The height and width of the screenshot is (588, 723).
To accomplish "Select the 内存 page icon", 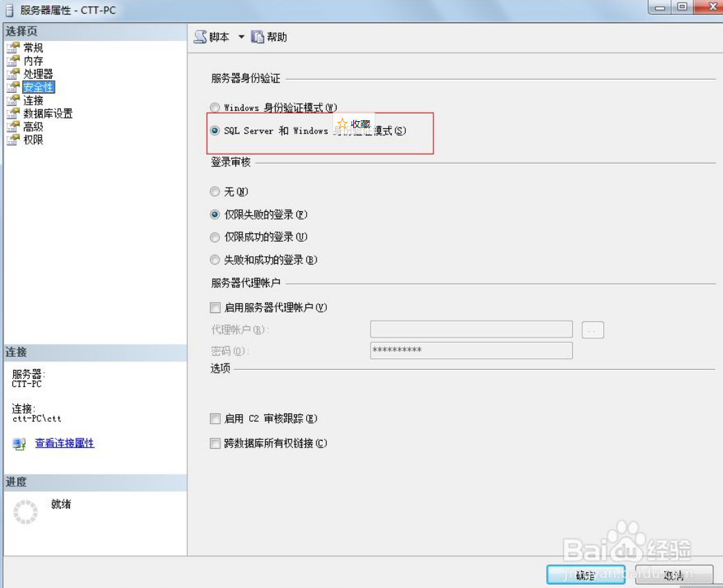I will pyautogui.click(x=13, y=61).
